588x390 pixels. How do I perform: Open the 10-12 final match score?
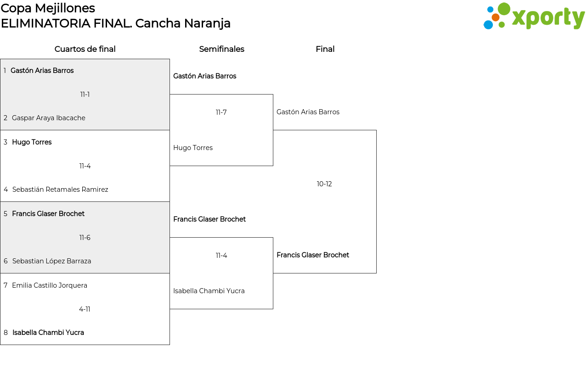[324, 184]
